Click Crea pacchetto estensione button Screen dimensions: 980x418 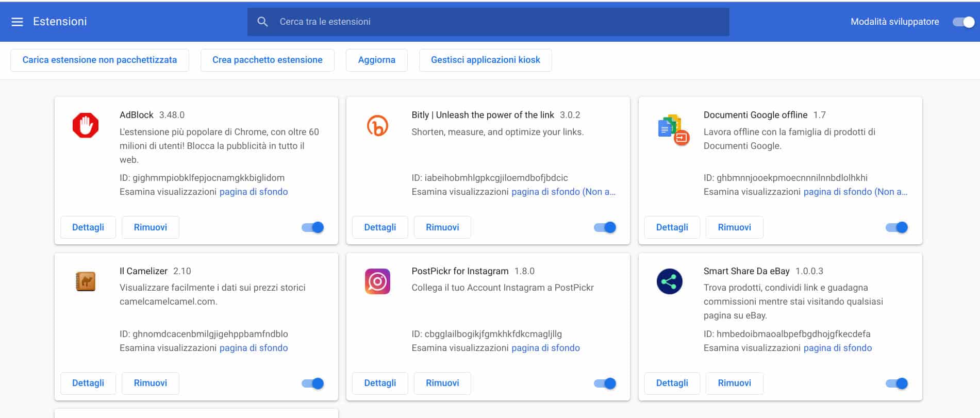[x=268, y=60]
